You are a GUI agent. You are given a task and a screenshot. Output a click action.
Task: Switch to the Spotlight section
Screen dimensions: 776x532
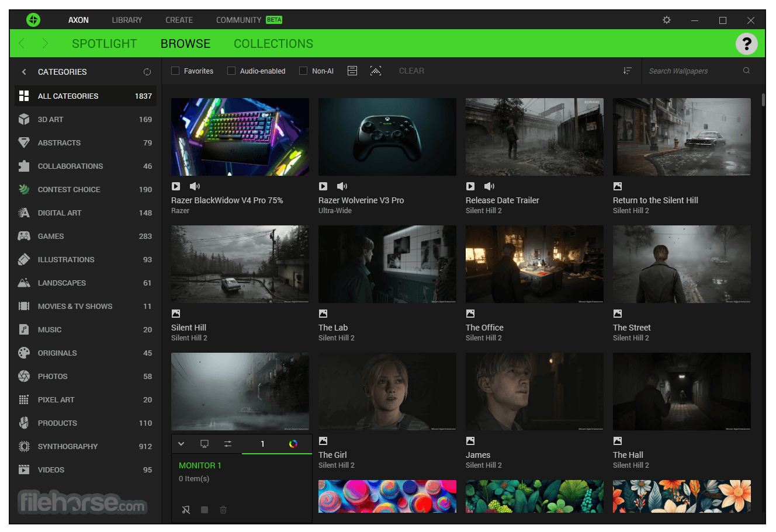pos(104,44)
